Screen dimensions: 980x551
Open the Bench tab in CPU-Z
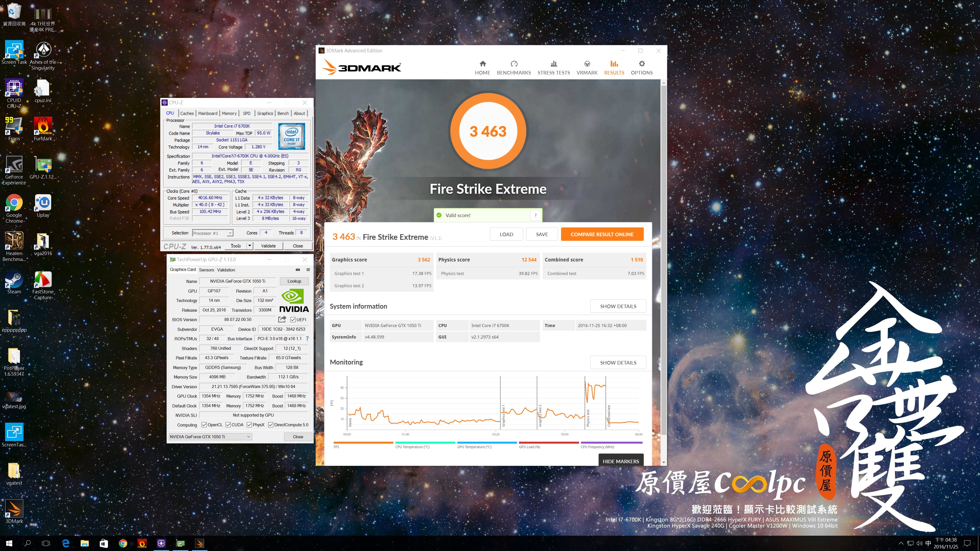[x=283, y=113]
